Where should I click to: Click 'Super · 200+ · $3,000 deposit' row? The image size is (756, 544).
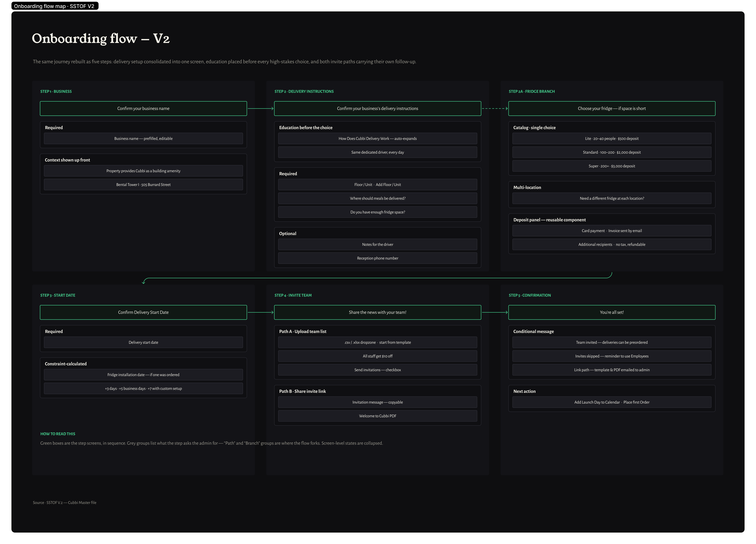(612, 166)
